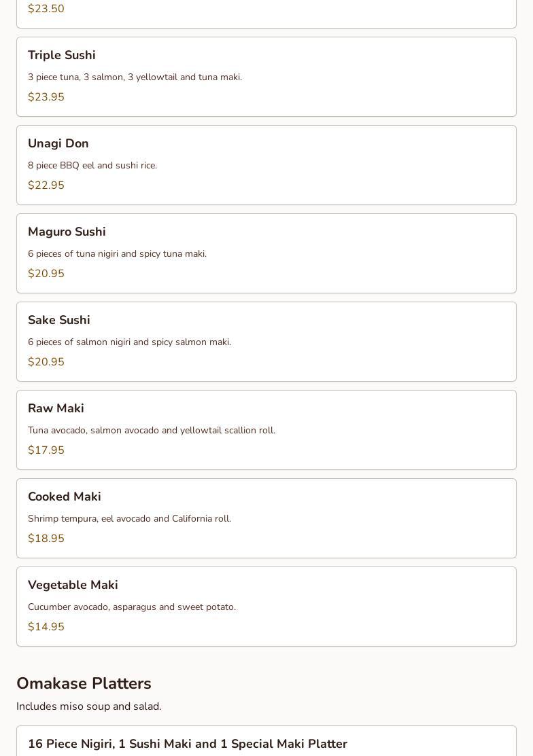533x756 pixels.
Task: Select the Unagi Don item title
Action: pos(58,143)
